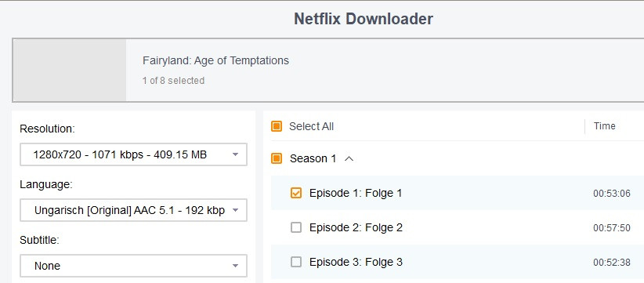
Task: Click the Netflix Downloader heading
Action: tap(364, 19)
